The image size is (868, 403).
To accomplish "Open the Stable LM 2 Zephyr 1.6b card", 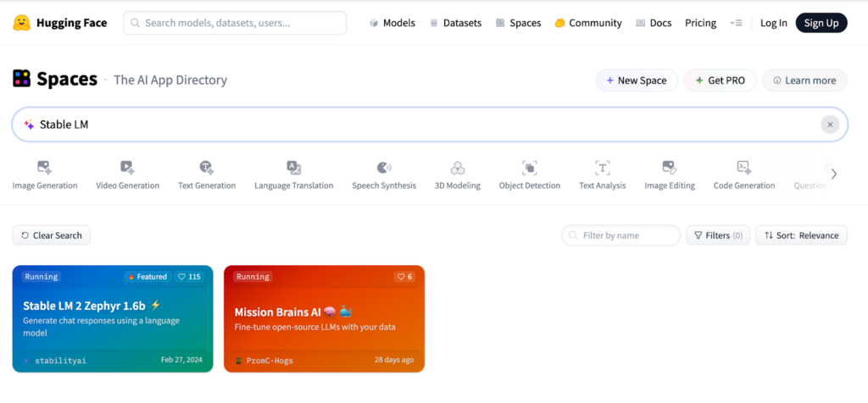I will click(x=113, y=318).
